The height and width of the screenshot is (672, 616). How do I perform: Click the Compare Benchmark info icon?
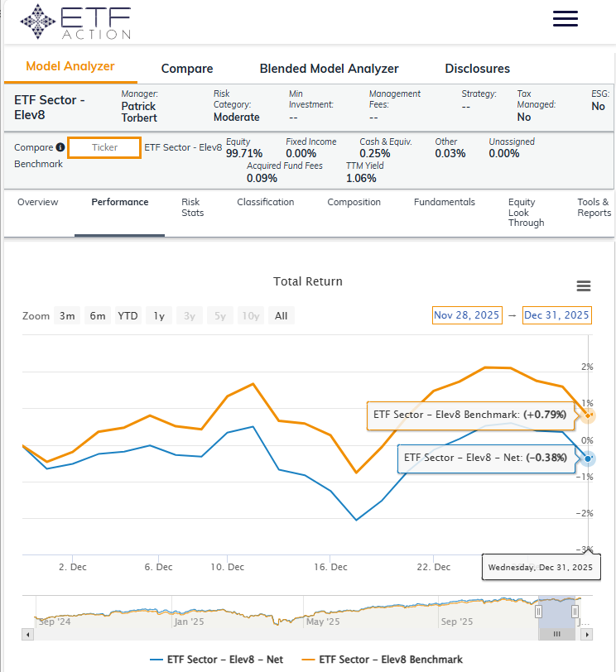point(60,147)
